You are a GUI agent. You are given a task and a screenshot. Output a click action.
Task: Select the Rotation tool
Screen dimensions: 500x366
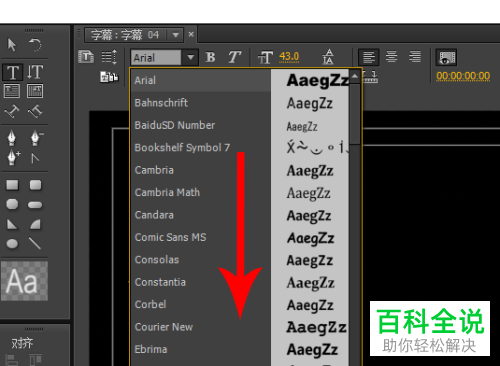35,45
